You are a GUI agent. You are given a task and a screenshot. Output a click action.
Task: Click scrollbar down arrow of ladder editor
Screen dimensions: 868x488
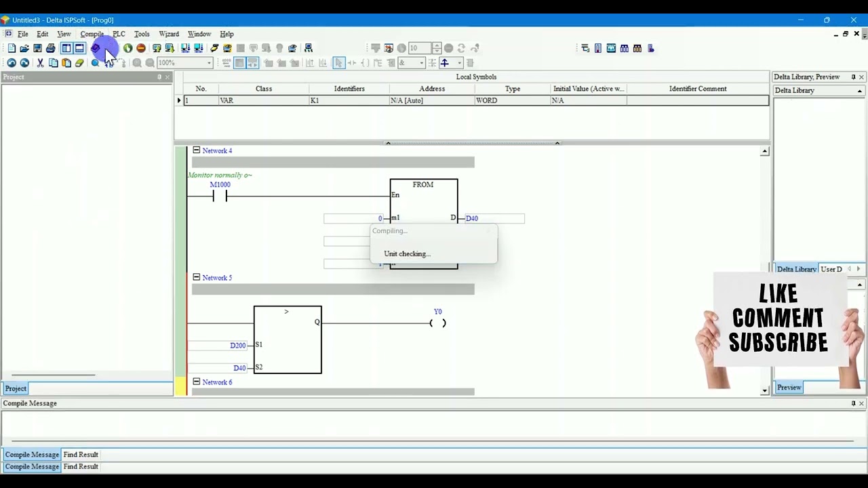click(765, 390)
